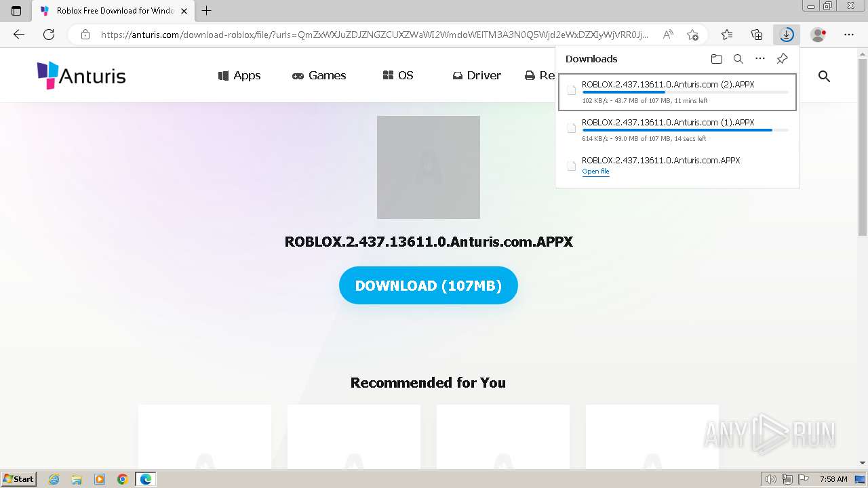This screenshot has width=868, height=488.
Task: Click progress bar of (1).APPX download
Action: click(685, 130)
